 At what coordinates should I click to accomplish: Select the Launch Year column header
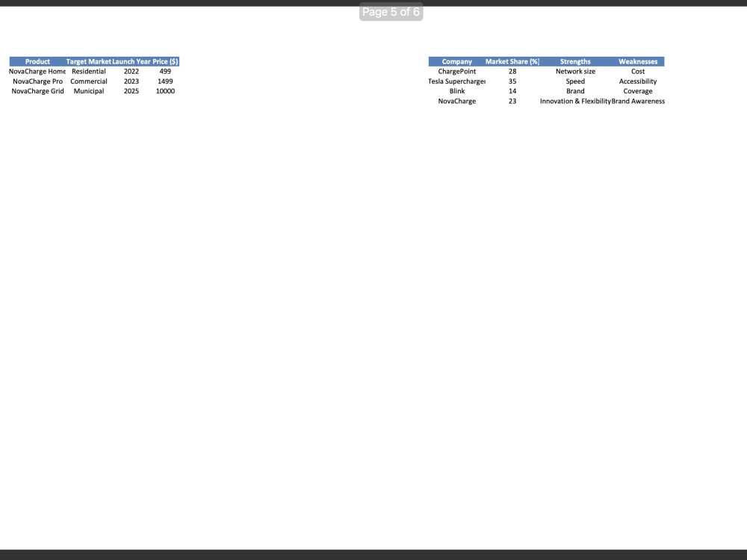pyautogui.click(x=131, y=61)
